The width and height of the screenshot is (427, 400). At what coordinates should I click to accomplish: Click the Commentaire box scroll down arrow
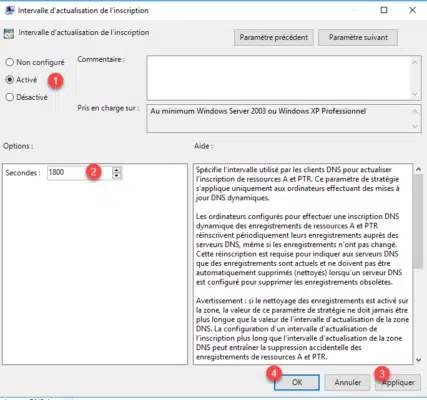point(415,94)
